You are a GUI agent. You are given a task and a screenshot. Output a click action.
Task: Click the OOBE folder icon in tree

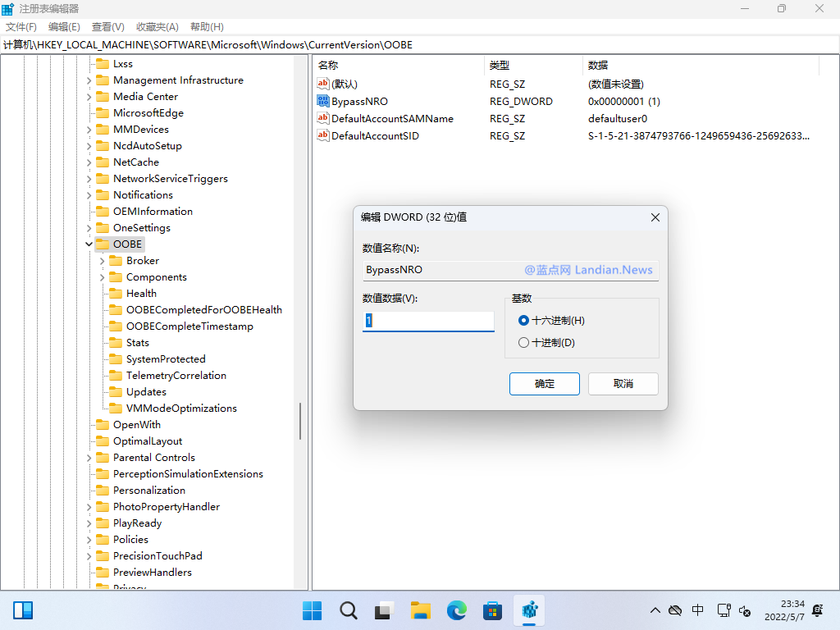coord(103,244)
